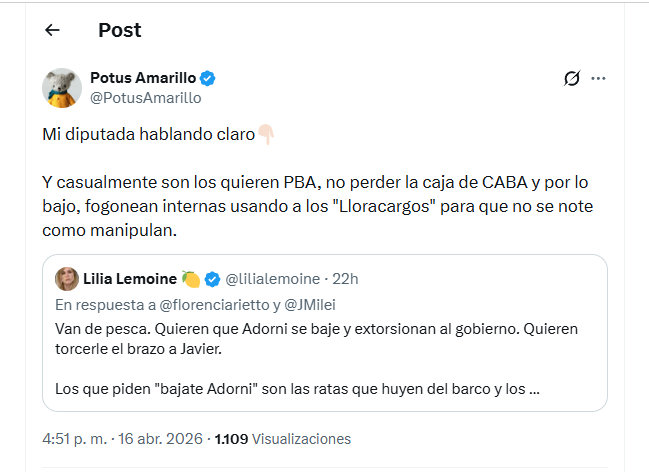Viewport: 649px width, 472px height.
Task: Click the lemon emoji beside Lilia Lemoine
Action: click(x=190, y=278)
